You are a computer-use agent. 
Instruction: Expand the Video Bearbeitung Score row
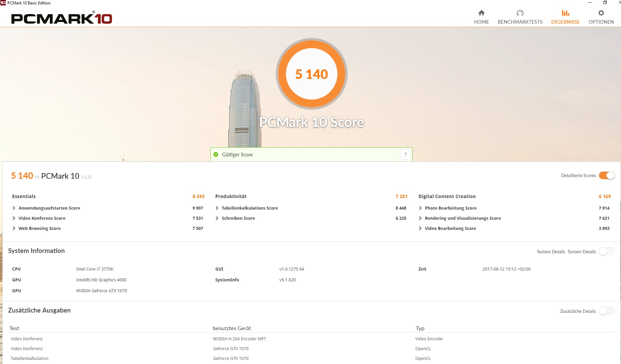[420, 228]
